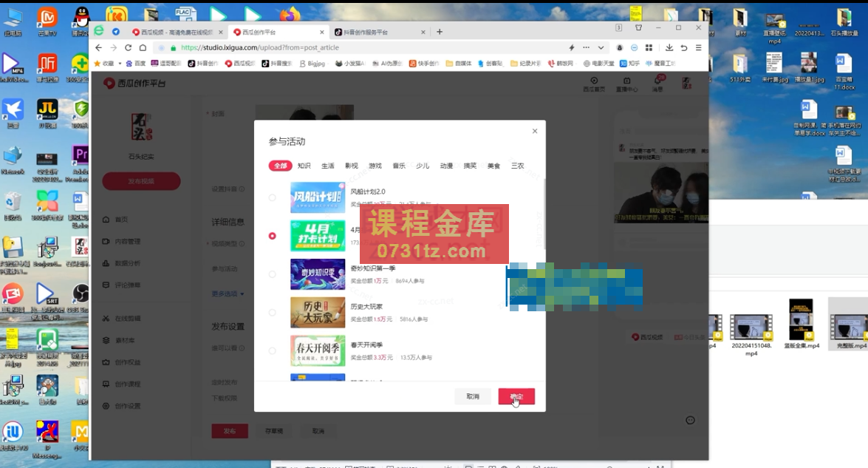Screen dimensions: 868x468
Task: Click the 奇妙知识第一季 title text
Action: click(x=373, y=268)
